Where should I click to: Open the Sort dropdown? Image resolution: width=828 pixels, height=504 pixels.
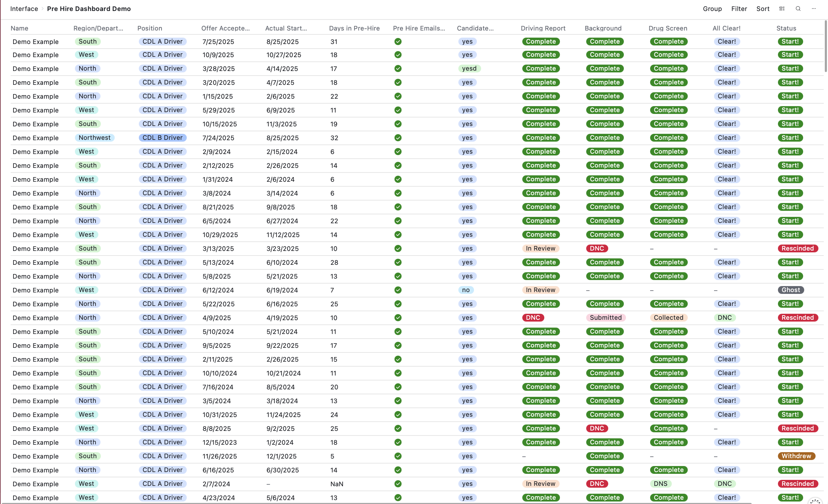(x=763, y=9)
